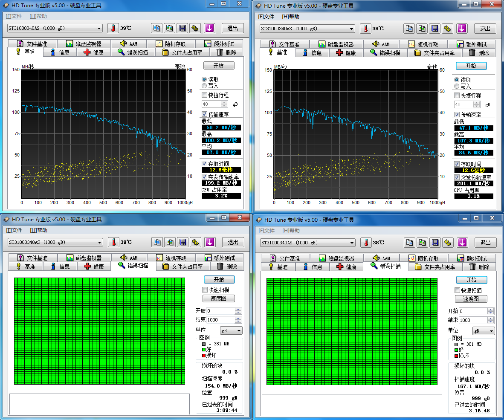Screen dimensions: 504x420
Task: Click copy-screenshot icon in 38°C benchmark window
Action: (x=422, y=29)
